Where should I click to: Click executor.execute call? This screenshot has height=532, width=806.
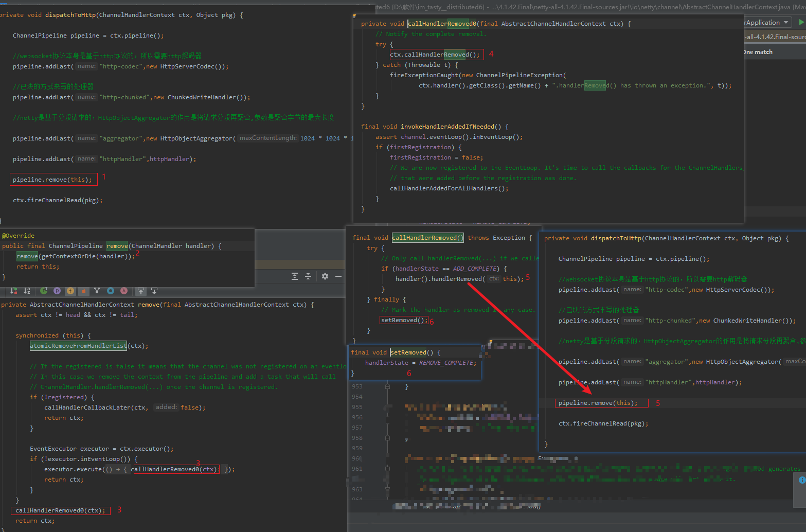point(73,469)
